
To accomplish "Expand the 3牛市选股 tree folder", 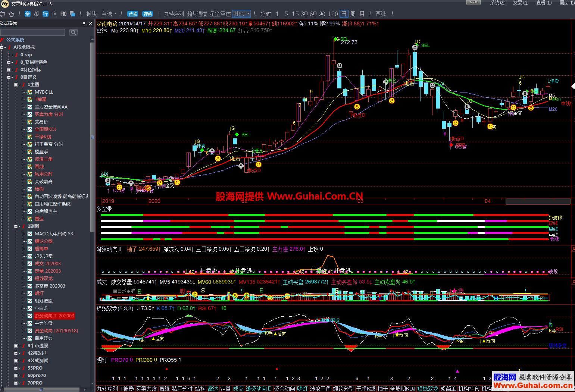I will (x=16, y=346).
